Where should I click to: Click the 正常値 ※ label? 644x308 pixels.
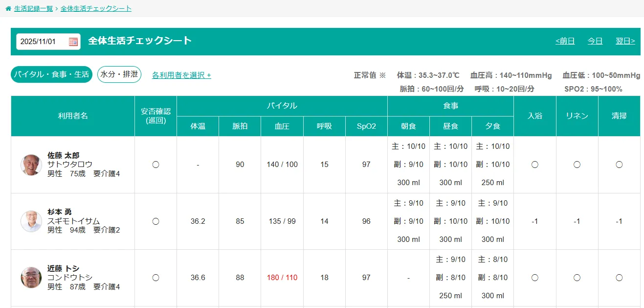pos(370,75)
